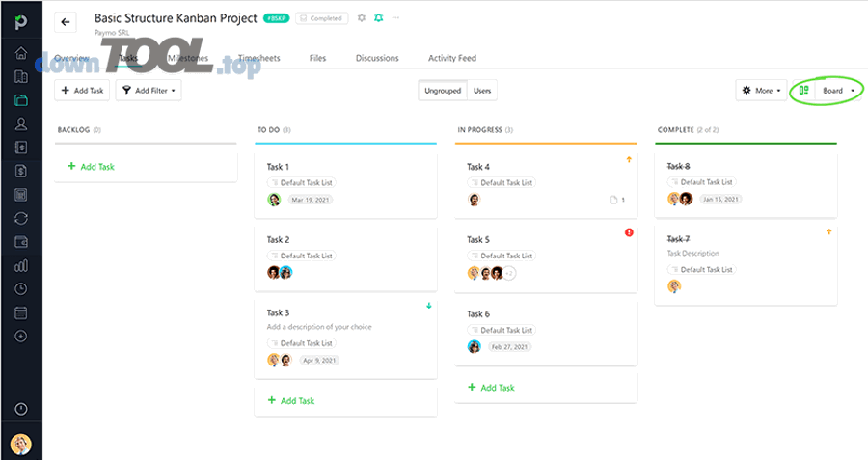
Task: Open project settings gear beside Completed
Action: click(362, 17)
